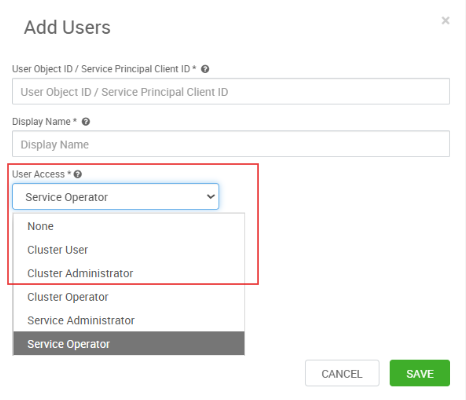Screen dimensions: 466x400
Task: Click the Add Users dialog title
Action: pyautogui.click(x=67, y=27)
